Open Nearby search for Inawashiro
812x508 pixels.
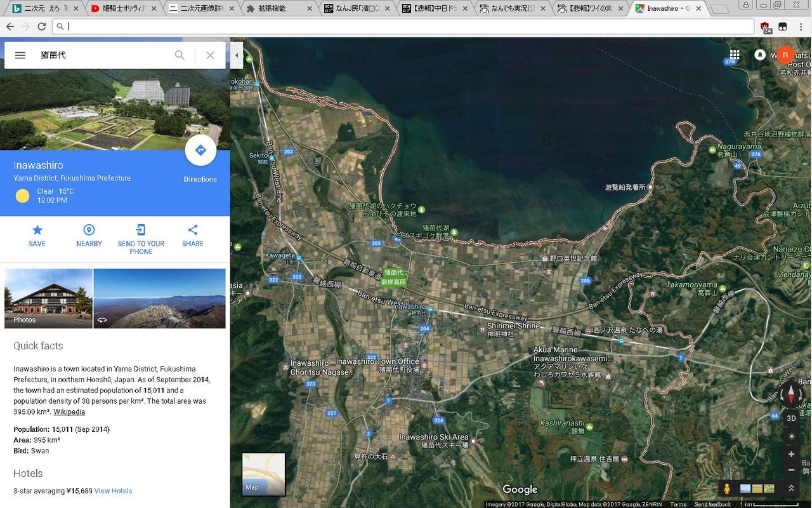(x=89, y=235)
